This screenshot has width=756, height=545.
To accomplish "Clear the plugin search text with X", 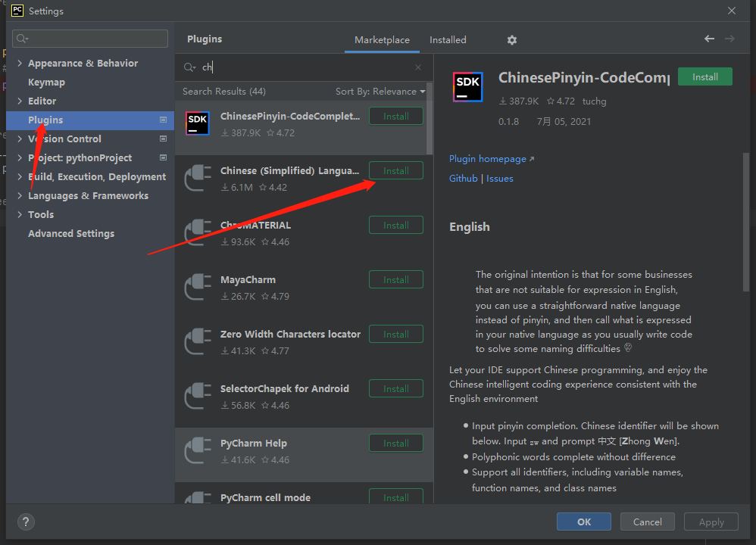I will tap(418, 67).
